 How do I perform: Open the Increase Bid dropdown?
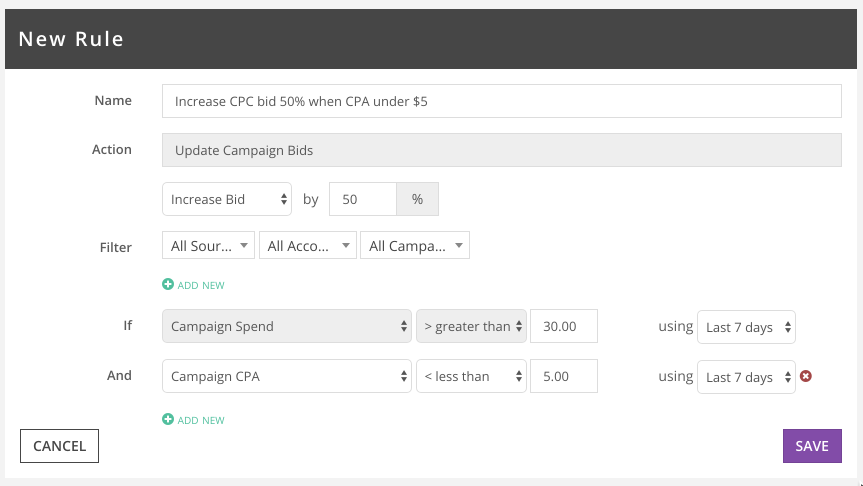click(x=227, y=199)
